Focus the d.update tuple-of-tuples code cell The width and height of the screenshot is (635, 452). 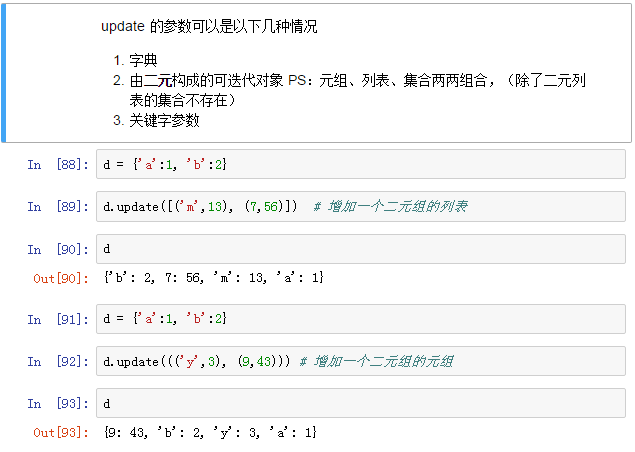(360, 360)
